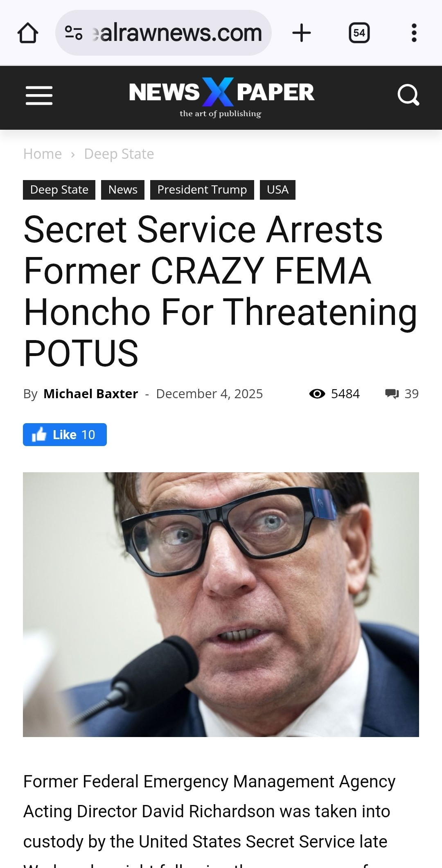This screenshot has height=868, width=442.
Task: Select the President Trump category tag
Action: coord(202,190)
